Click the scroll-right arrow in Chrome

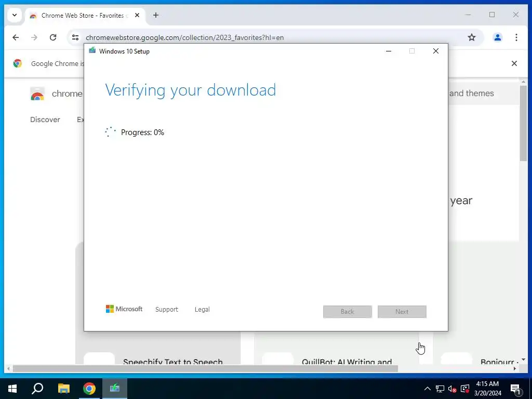pyautogui.click(x=515, y=368)
